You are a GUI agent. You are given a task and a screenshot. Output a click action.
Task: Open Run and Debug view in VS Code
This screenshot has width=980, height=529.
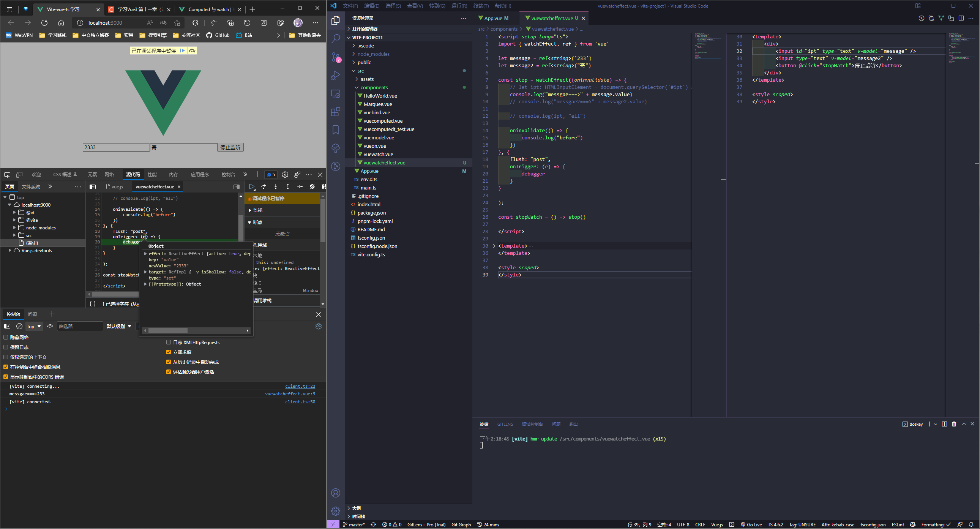336,75
